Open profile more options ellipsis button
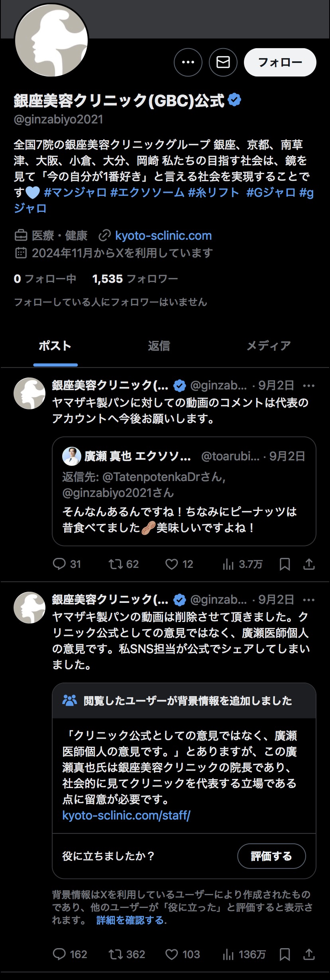 [x=188, y=62]
